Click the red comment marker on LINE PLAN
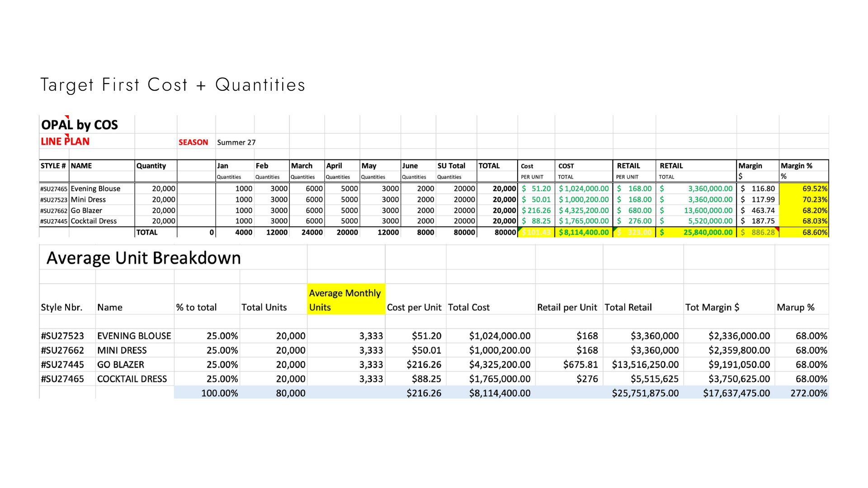 [x=67, y=136]
